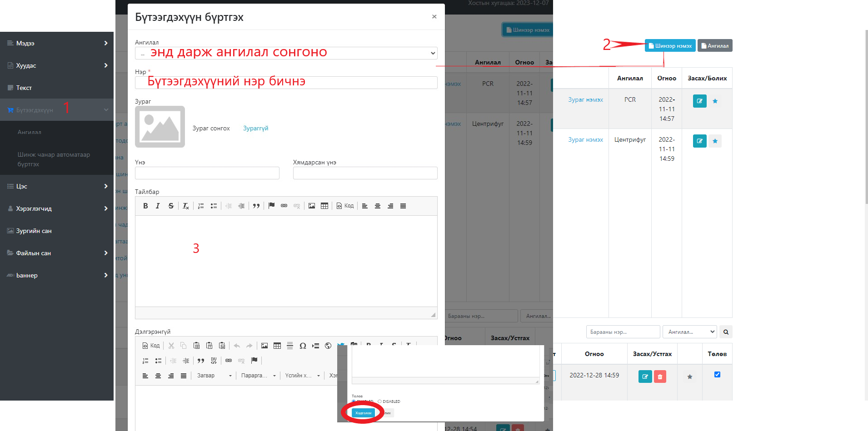This screenshot has width=868, height=431.
Task: Open the Ангилал... filter dropdown beside search
Action: tap(689, 332)
